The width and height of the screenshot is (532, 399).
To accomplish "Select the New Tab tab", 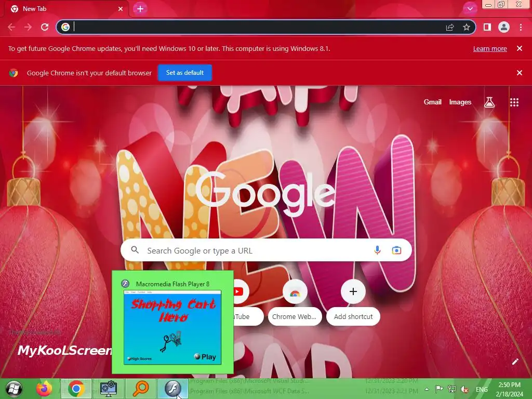I will 66,9.
